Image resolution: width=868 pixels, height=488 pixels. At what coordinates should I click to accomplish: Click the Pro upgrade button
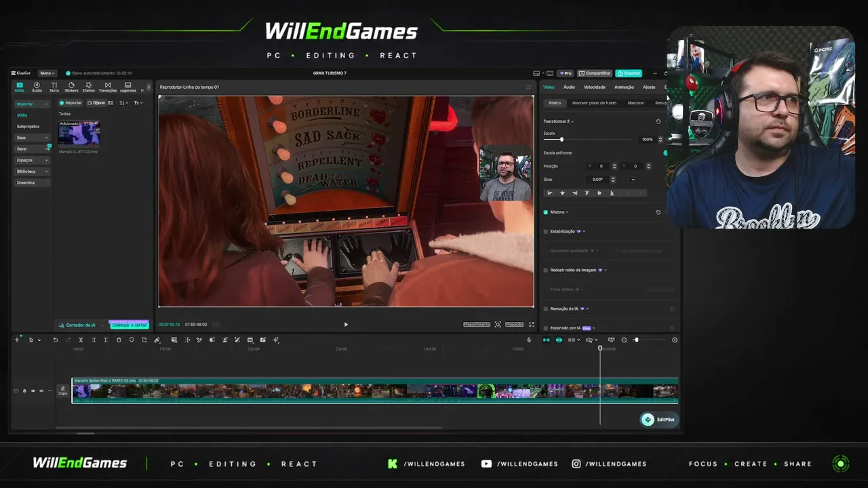pos(566,73)
